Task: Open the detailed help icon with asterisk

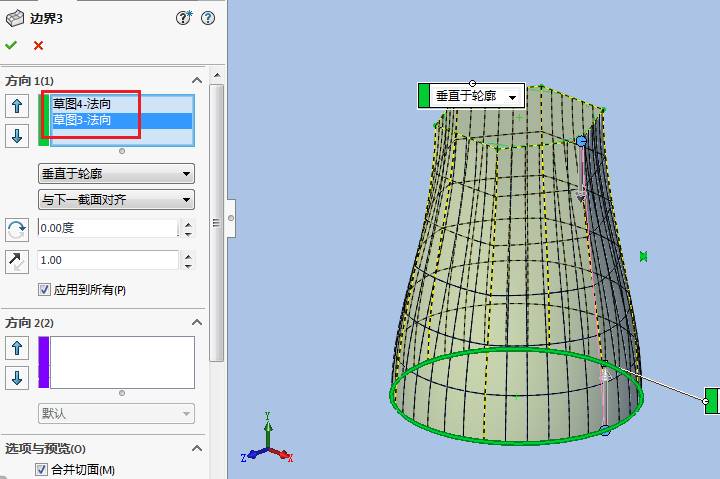Action: tap(184, 18)
